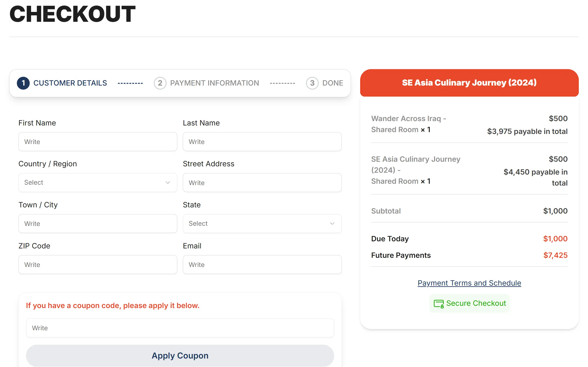Click the Country / Region chevron arrow
588x367 pixels.
(168, 183)
